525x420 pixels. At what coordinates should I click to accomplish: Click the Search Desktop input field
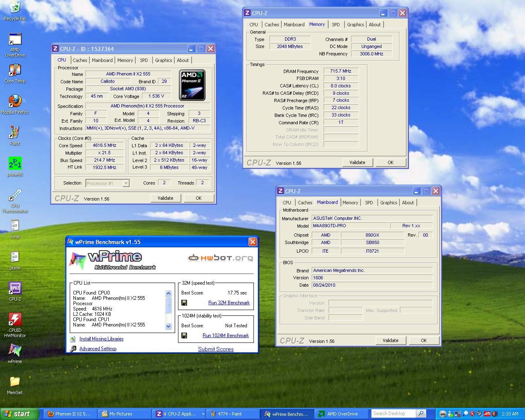click(394, 413)
